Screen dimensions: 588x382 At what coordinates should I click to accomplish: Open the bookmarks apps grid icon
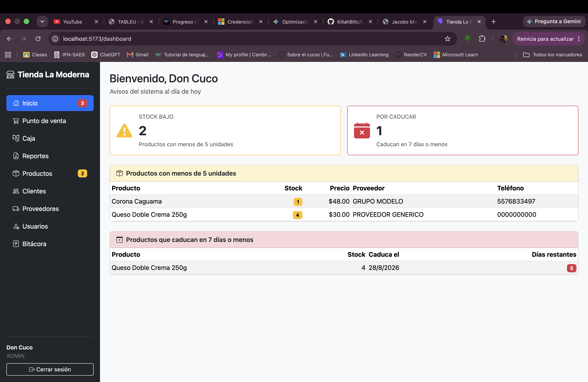(x=8, y=55)
